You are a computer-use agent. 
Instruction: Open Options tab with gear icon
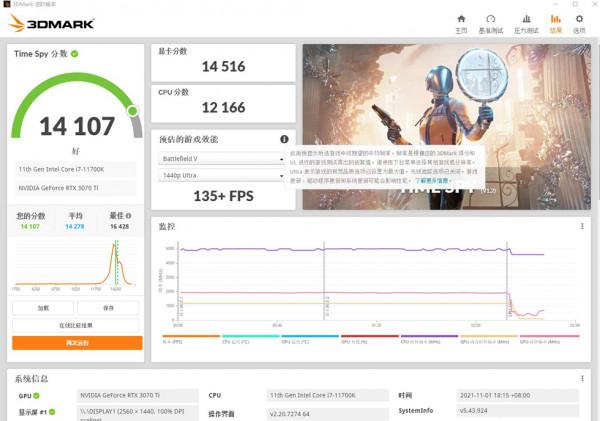pos(579,24)
